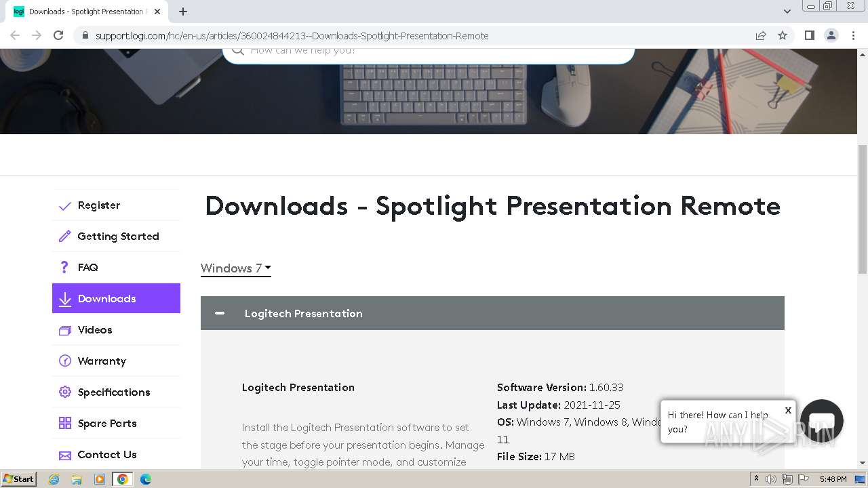Screen dimensions: 868x488
Task: Click 'Software Version: 1.60.33' text
Action: (560, 388)
